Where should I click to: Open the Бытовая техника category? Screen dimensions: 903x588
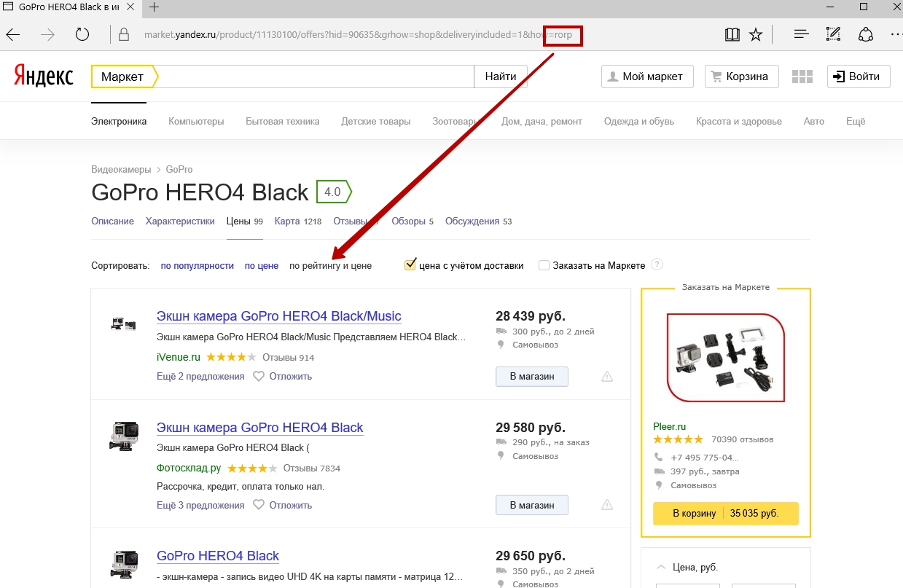tap(283, 121)
